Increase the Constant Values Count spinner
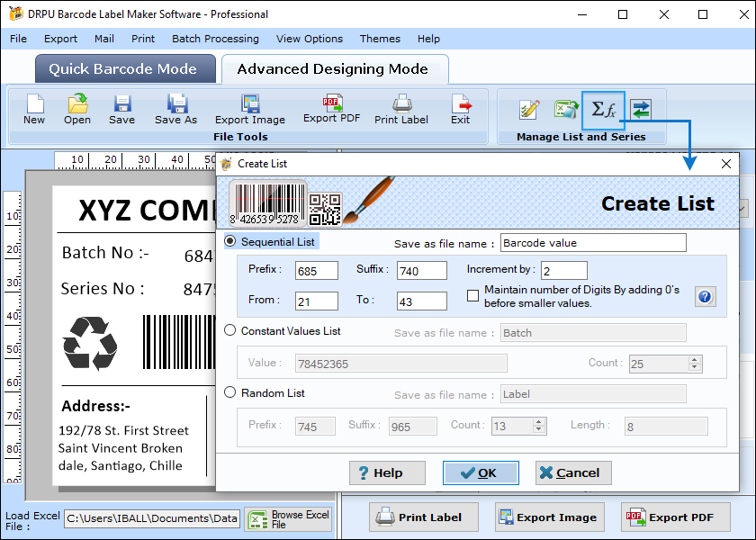The width and height of the screenshot is (756, 540). tap(694, 360)
